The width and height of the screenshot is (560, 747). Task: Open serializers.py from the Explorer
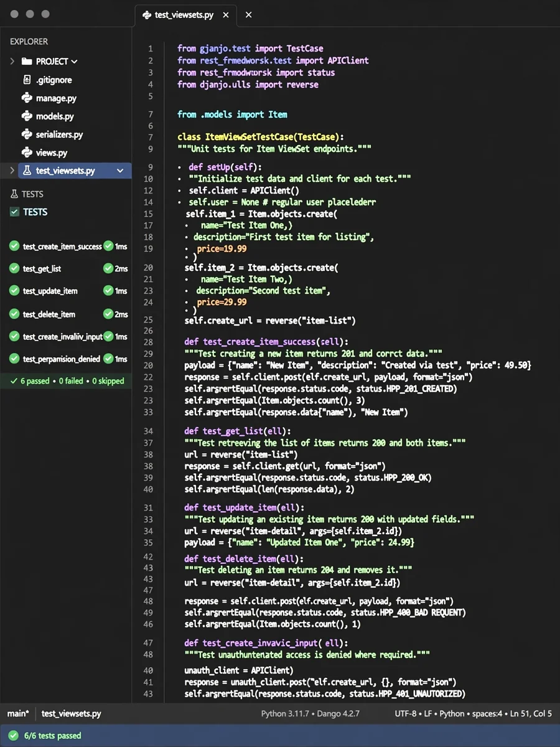59,134
